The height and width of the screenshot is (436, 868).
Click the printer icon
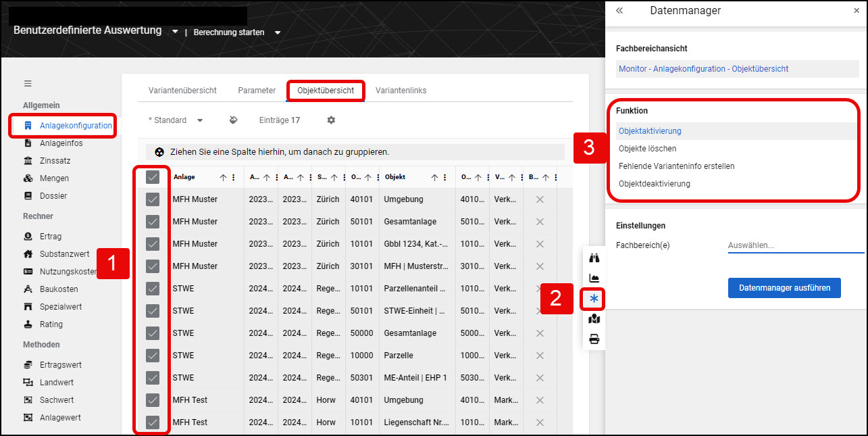point(594,339)
